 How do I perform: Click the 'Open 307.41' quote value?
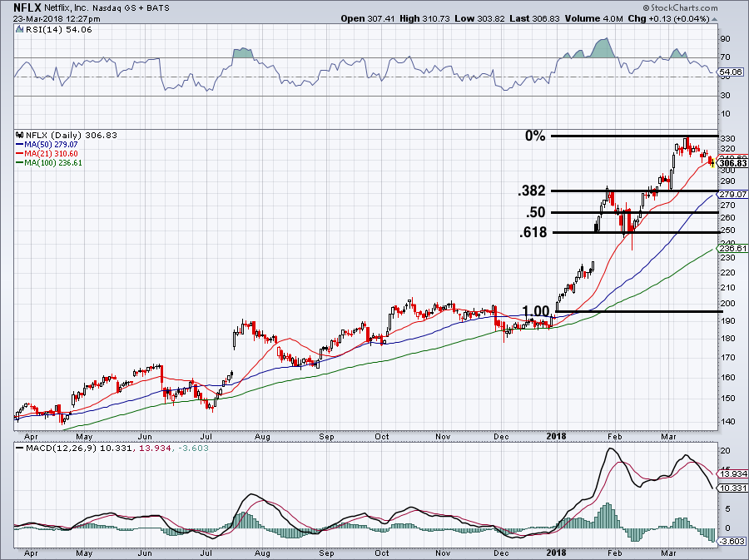(369, 18)
